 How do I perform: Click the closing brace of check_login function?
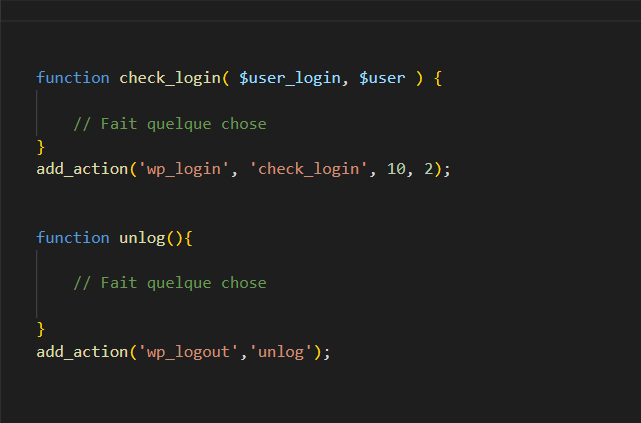click(41, 147)
